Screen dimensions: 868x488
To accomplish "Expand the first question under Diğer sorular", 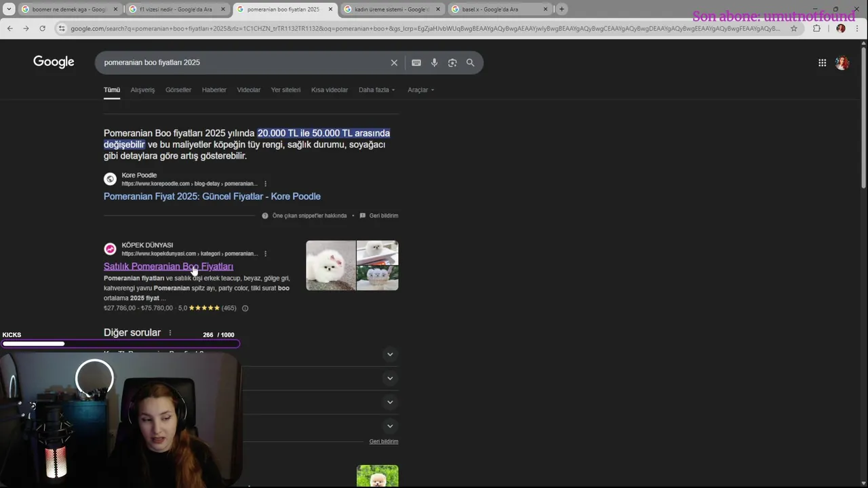I will click(x=390, y=354).
